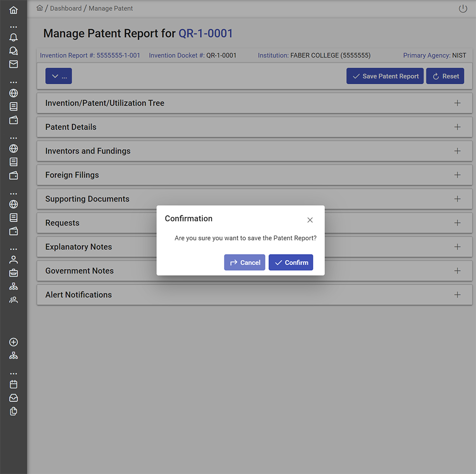Open the mail envelope icon in sidebar
476x474 pixels.
(x=13, y=64)
